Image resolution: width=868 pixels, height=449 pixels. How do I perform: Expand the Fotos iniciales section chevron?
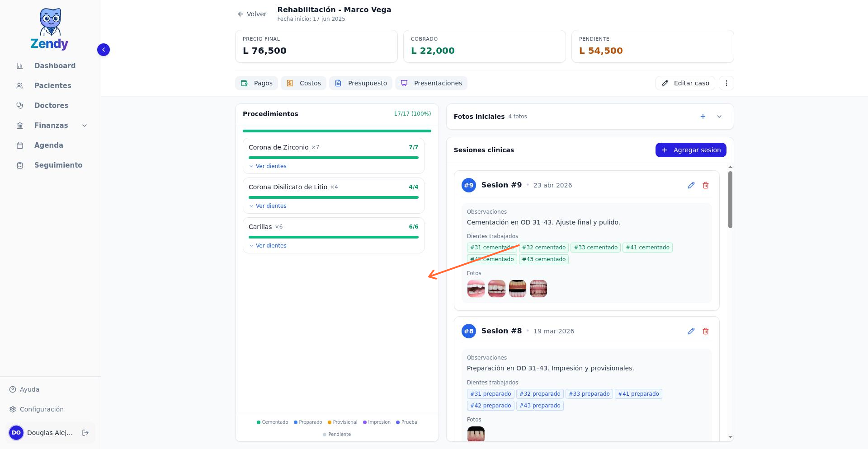pyautogui.click(x=719, y=117)
